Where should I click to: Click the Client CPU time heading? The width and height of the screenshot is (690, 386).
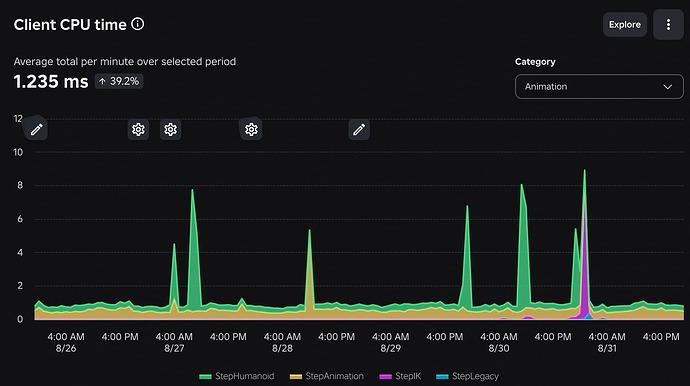(x=70, y=25)
